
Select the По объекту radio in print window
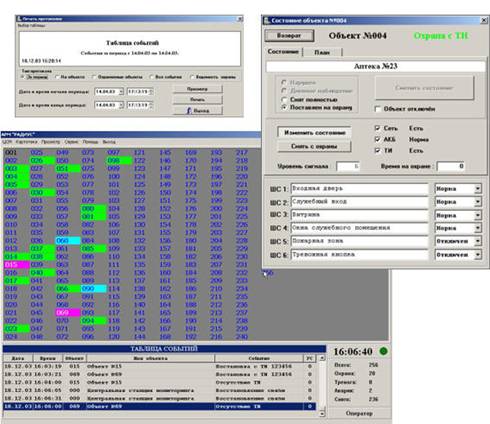[57, 77]
